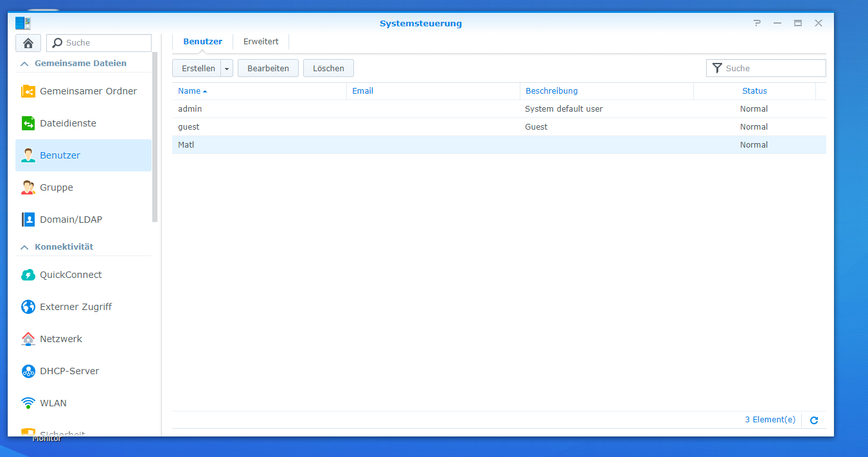
Task: Open WLAN settings in sidebar
Action: 84,403
